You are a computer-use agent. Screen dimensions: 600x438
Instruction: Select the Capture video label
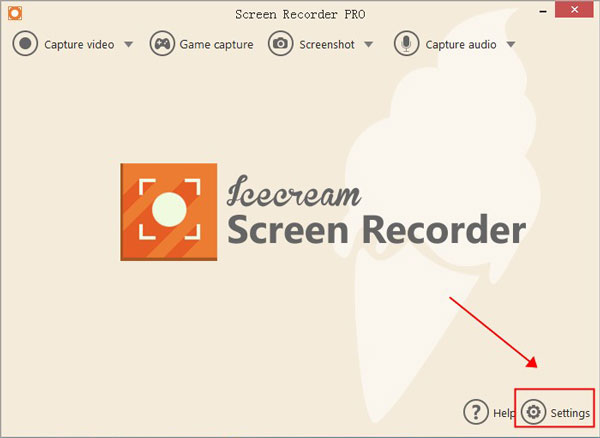[x=79, y=44]
